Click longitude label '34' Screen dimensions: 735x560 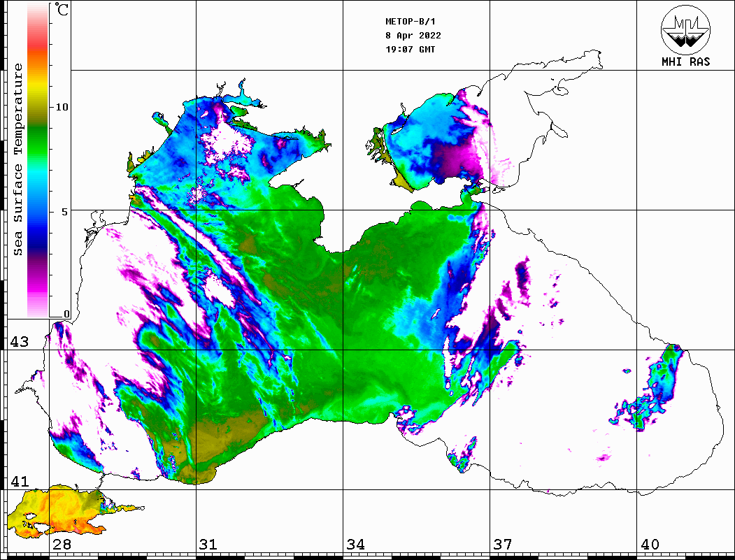(x=356, y=545)
